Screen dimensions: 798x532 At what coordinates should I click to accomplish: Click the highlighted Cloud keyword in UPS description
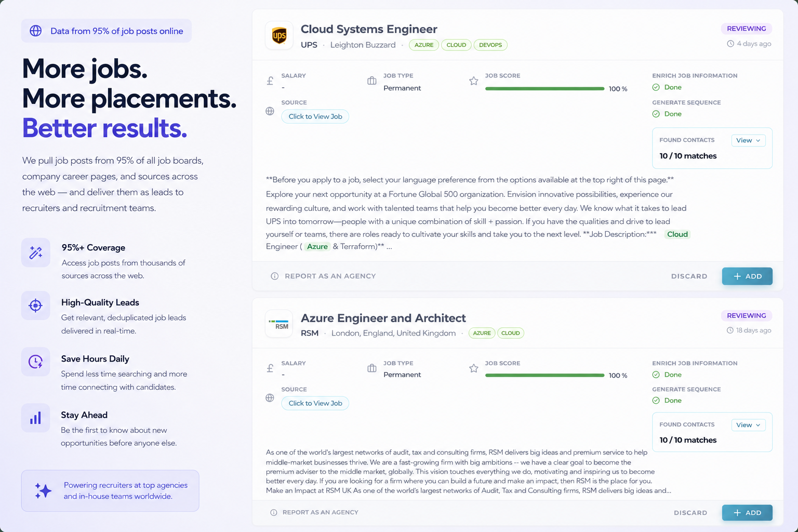[677, 234]
